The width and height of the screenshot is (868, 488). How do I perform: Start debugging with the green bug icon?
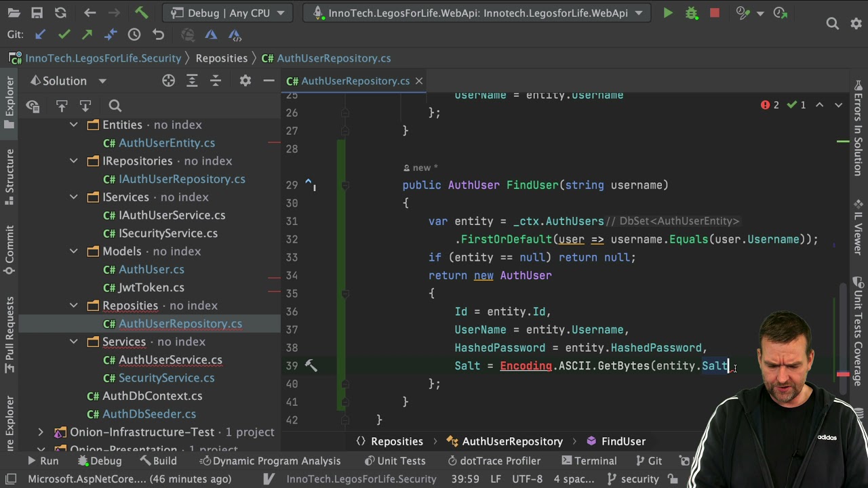tap(691, 13)
